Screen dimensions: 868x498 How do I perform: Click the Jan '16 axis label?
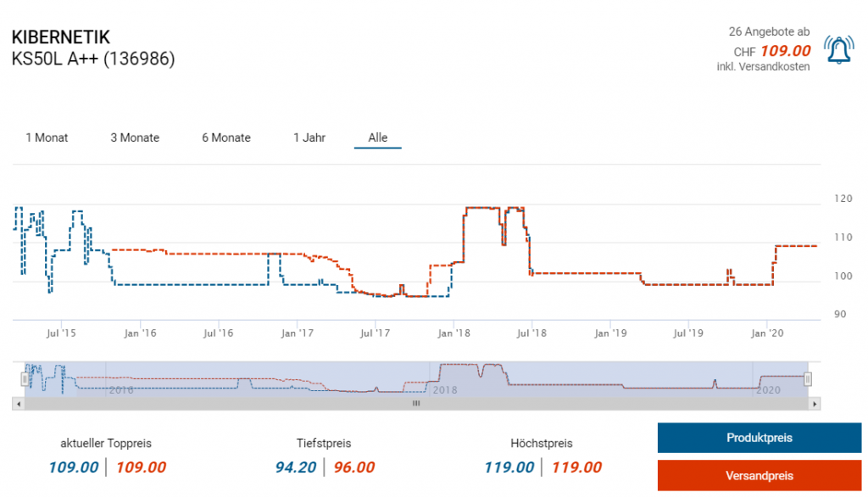pyautogui.click(x=140, y=333)
